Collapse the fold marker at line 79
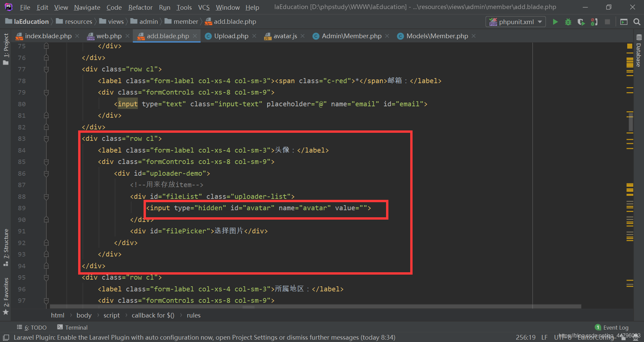 pos(46,93)
